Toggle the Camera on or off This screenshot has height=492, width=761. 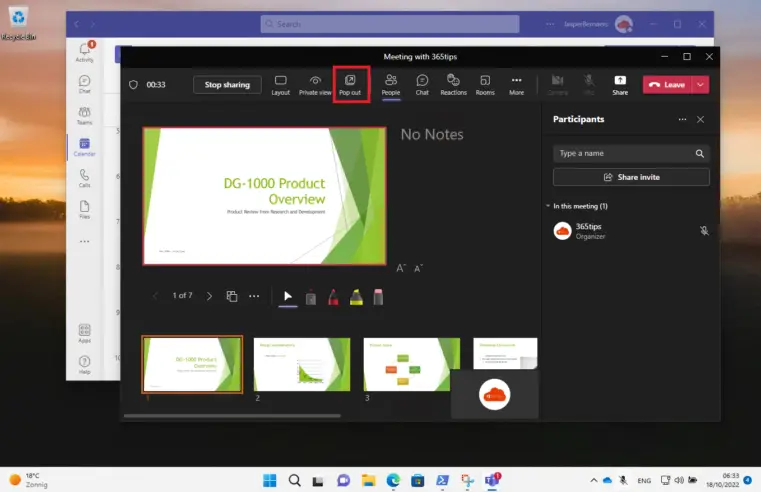[557, 85]
